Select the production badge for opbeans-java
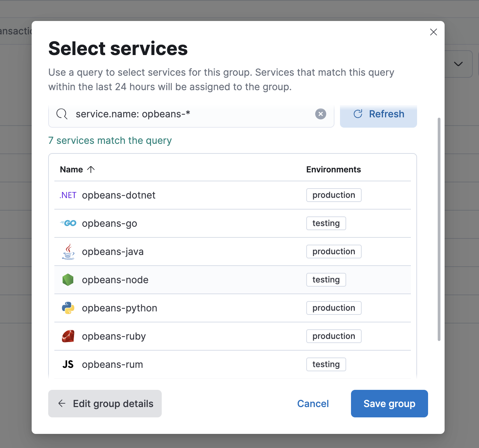479x448 pixels. [x=333, y=251]
